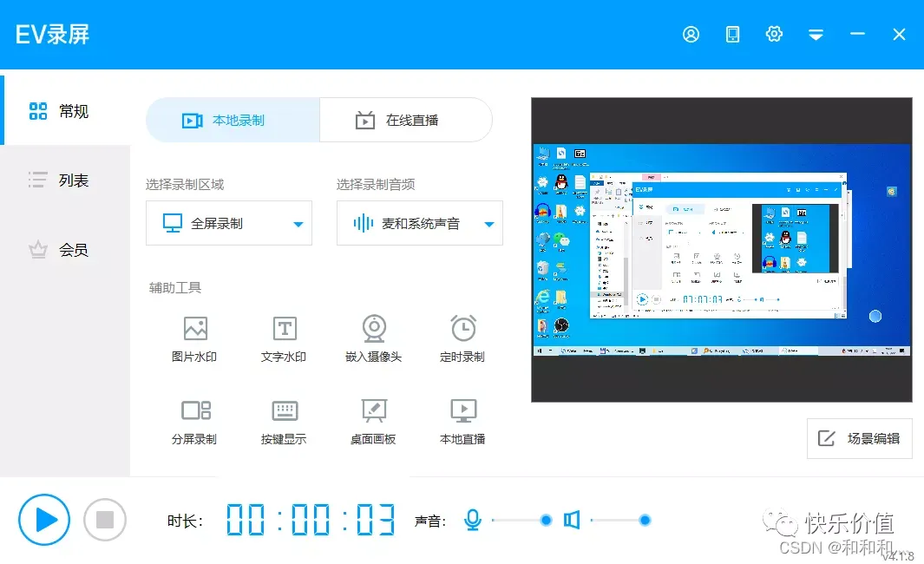Screen dimensions: 924x564
Task: Click the 选择录制区域 label
Action: pos(185,185)
